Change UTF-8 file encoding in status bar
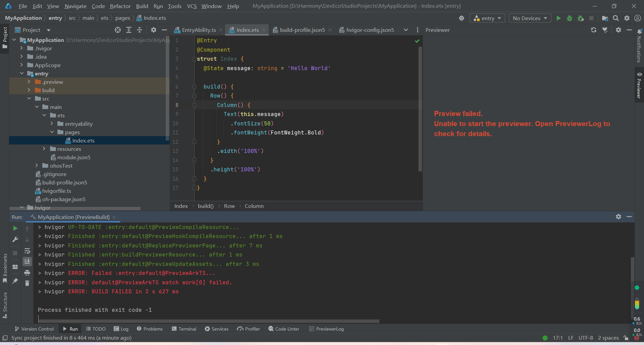Screen dimensions: 644x345 tap(586, 338)
